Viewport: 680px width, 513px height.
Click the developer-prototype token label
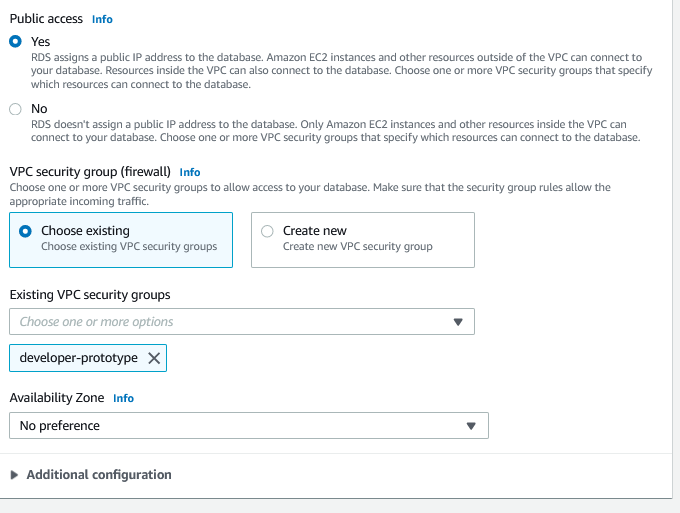(78, 358)
